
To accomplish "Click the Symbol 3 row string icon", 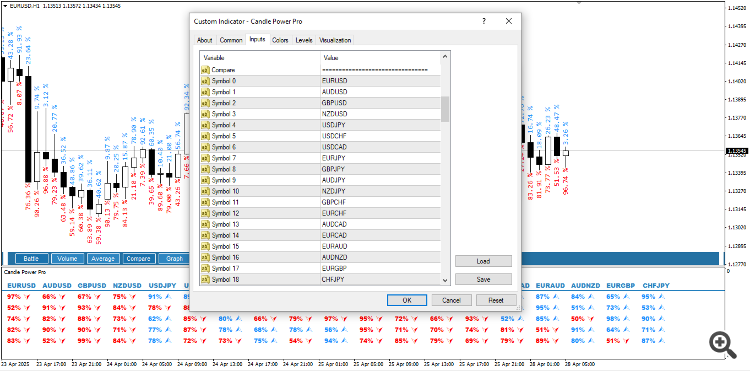I will pyautogui.click(x=205, y=114).
